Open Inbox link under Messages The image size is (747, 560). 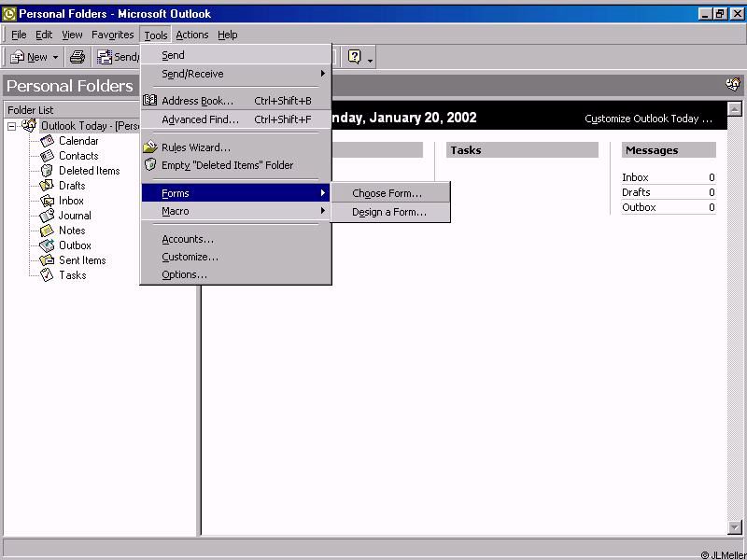tap(635, 177)
